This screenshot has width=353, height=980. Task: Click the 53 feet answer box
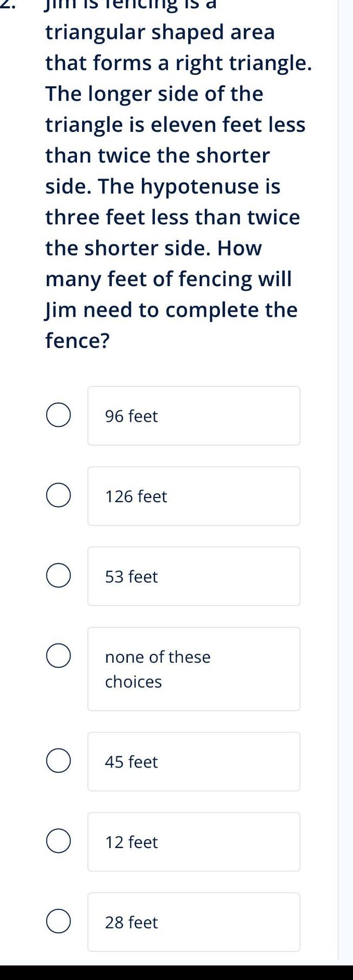[x=194, y=576]
